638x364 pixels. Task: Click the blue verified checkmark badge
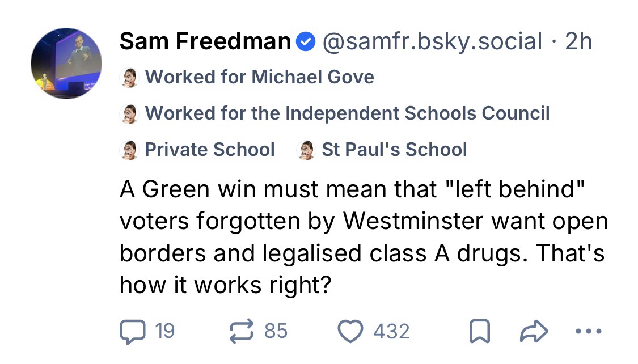(x=306, y=41)
